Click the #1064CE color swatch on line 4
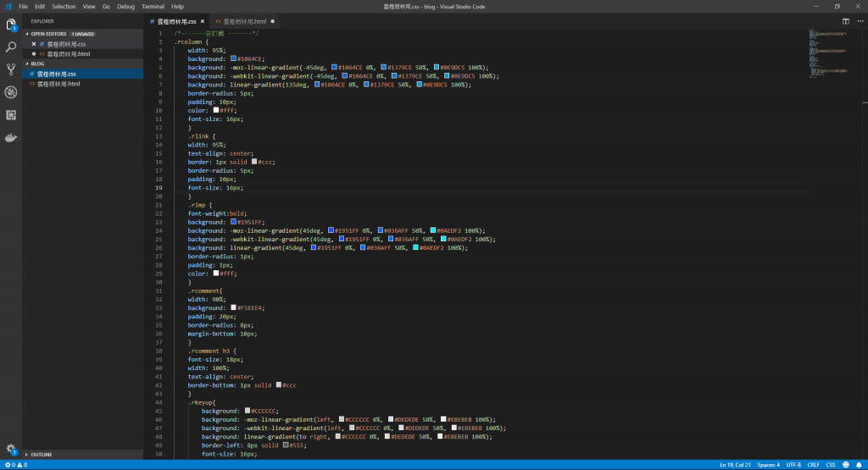The width and height of the screenshot is (868, 470). (x=233, y=58)
